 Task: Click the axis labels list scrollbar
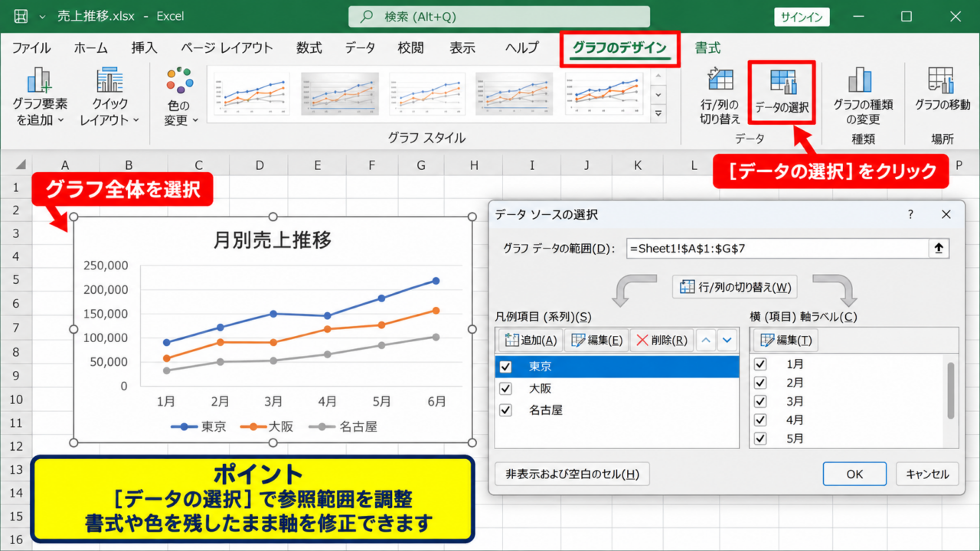pyautogui.click(x=952, y=390)
